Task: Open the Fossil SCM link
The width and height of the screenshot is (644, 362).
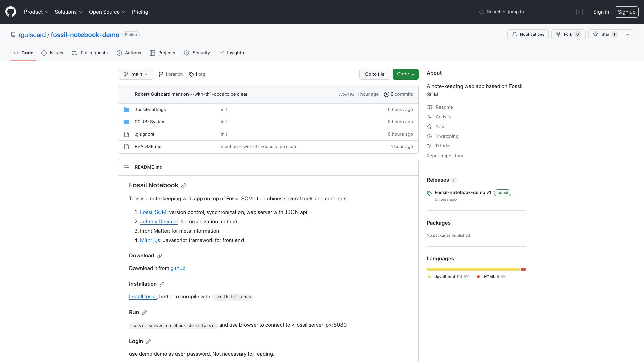Action: (x=153, y=212)
